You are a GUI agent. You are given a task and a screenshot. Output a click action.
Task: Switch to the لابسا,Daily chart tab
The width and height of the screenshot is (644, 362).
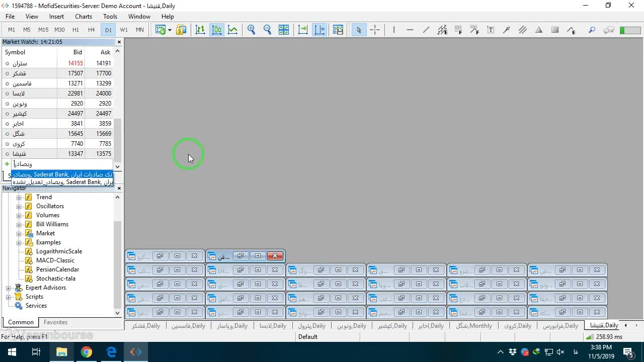[273, 326]
